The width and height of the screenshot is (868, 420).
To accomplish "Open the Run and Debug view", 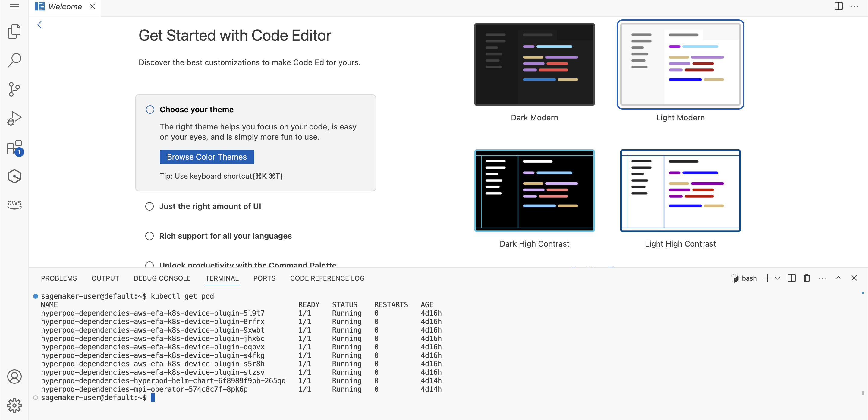I will [x=14, y=118].
